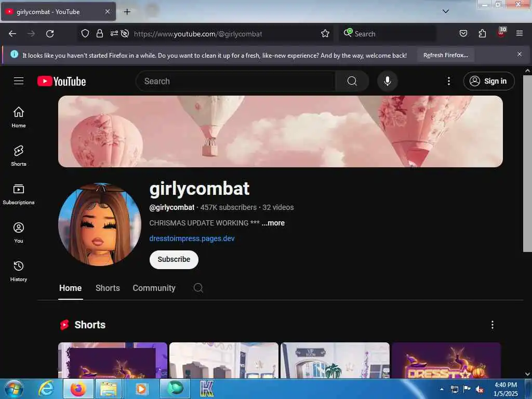Open the Firefox extensions menu
The image size is (532, 399).
tap(482, 33)
